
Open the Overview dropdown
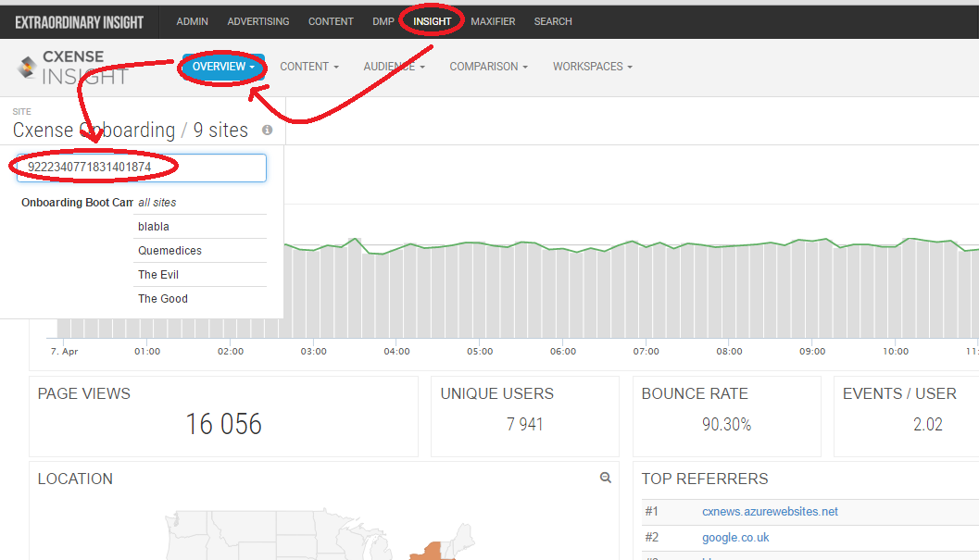223,67
